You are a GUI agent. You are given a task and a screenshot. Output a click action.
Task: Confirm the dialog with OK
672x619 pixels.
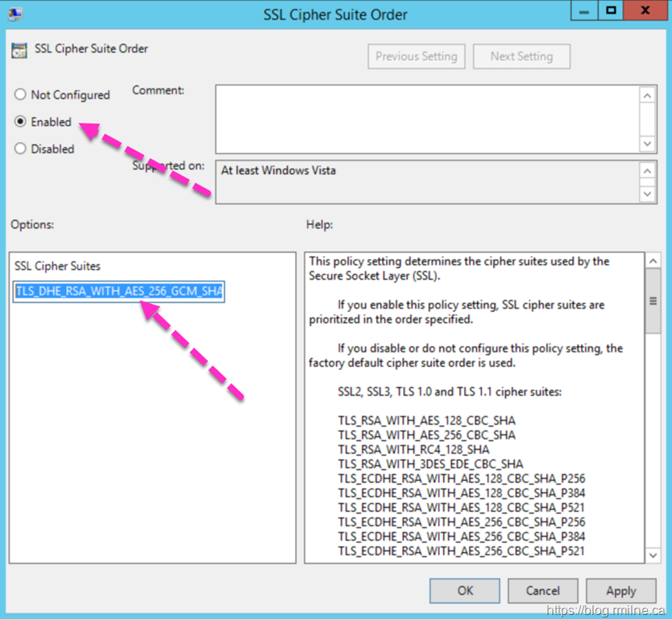tap(465, 591)
